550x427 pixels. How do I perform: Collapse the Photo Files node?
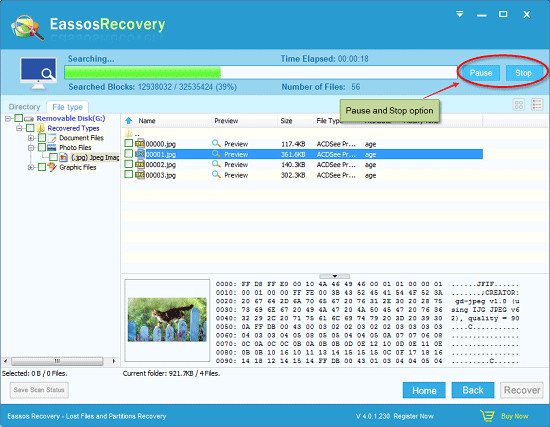tap(31, 148)
